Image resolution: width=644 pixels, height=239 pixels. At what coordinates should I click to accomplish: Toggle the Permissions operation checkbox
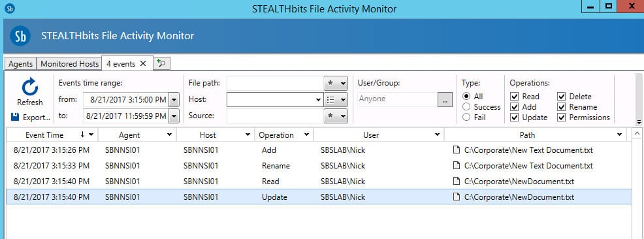[x=562, y=118]
